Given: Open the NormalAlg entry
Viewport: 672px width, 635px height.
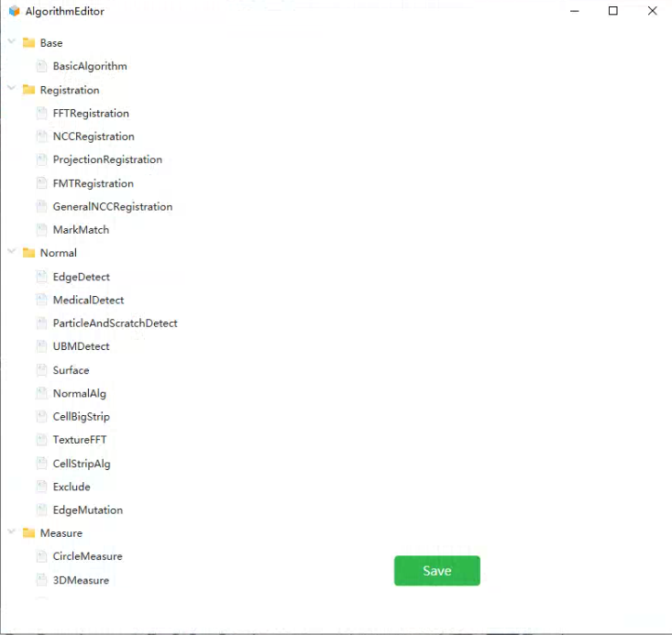Looking at the screenshot, I should tap(79, 393).
